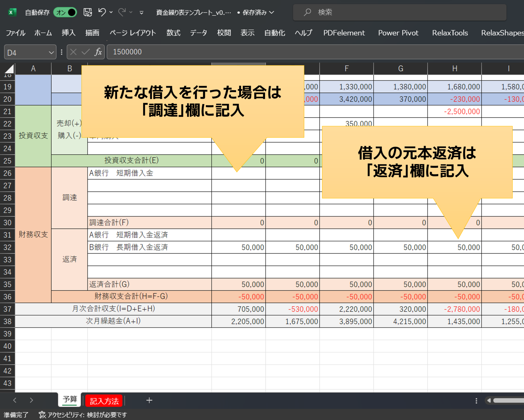The width and height of the screenshot is (524, 420).
Task: Cancel formula entry with the X button
Action: 73,52
